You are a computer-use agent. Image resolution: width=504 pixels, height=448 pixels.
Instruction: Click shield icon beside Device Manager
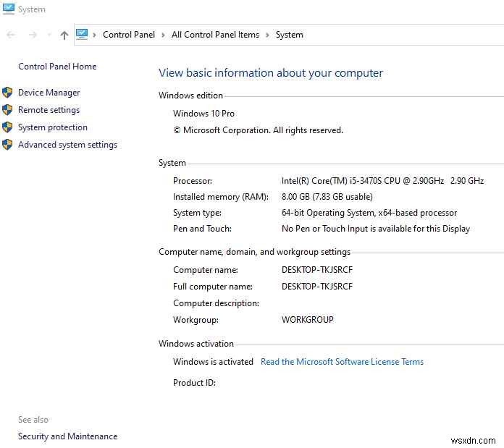pos(7,93)
